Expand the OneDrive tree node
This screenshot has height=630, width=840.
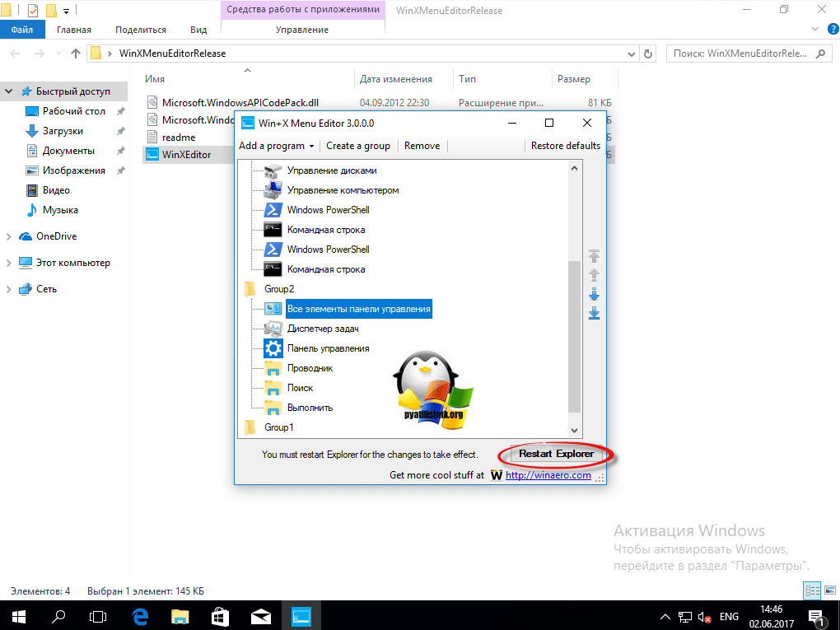click(9, 236)
